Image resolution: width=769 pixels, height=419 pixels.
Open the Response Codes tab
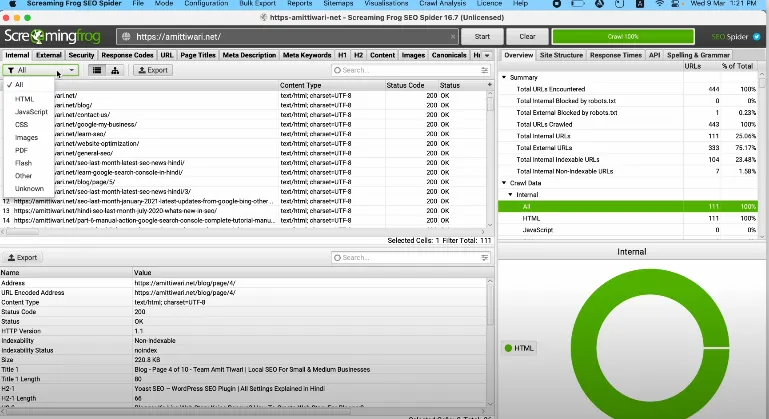tap(128, 55)
